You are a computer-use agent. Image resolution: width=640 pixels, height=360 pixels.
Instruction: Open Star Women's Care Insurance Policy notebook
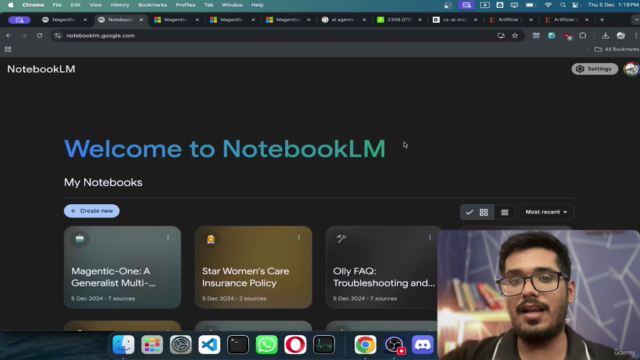[x=253, y=267]
